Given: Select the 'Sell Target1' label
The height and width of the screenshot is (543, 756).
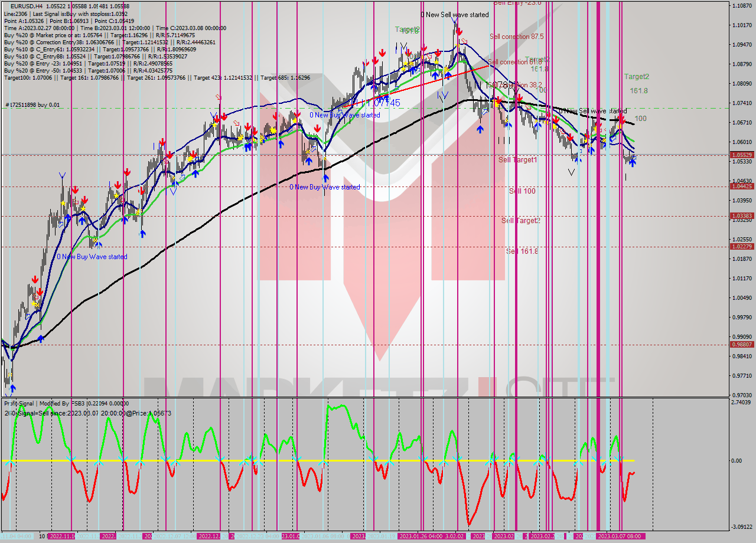Looking at the screenshot, I should tap(518, 160).
